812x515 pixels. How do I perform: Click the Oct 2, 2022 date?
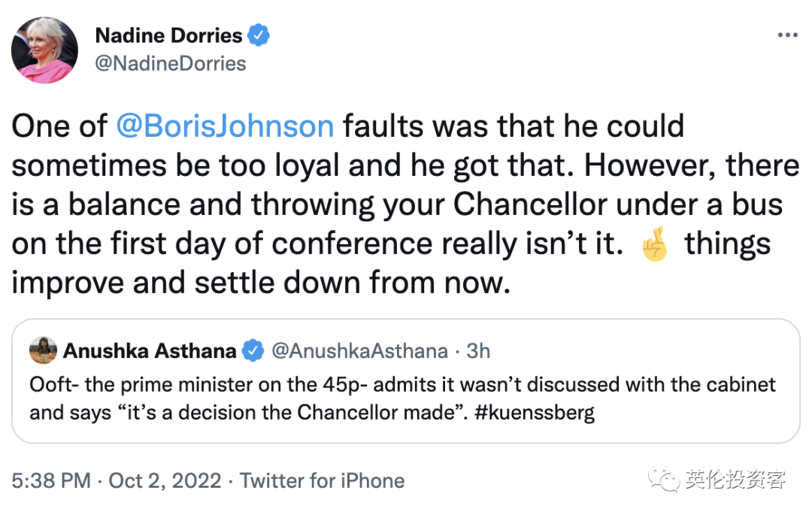165,480
